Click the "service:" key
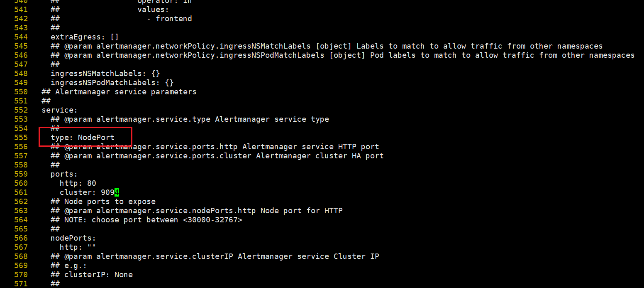Screen dimensions: 644x288 click(x=60, y=110)
